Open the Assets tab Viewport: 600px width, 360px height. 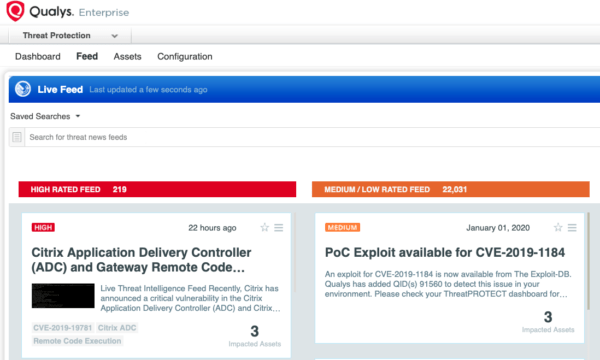[x=127, y=57]
